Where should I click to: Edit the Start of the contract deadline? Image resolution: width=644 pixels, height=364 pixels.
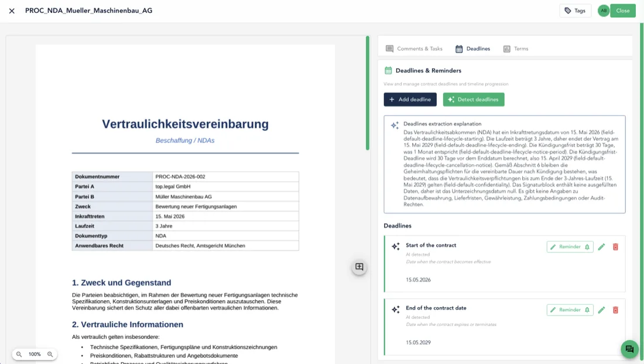pos(601,247)
